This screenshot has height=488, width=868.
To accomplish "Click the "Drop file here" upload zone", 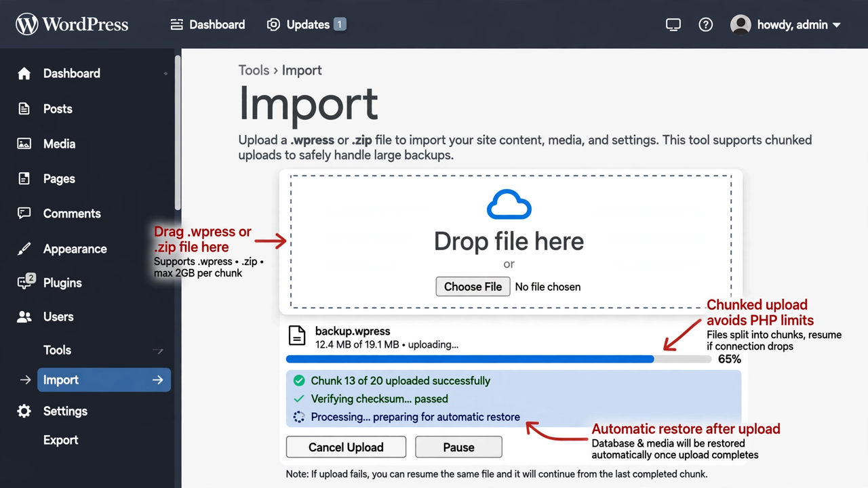I will click(x=511, y=242).
